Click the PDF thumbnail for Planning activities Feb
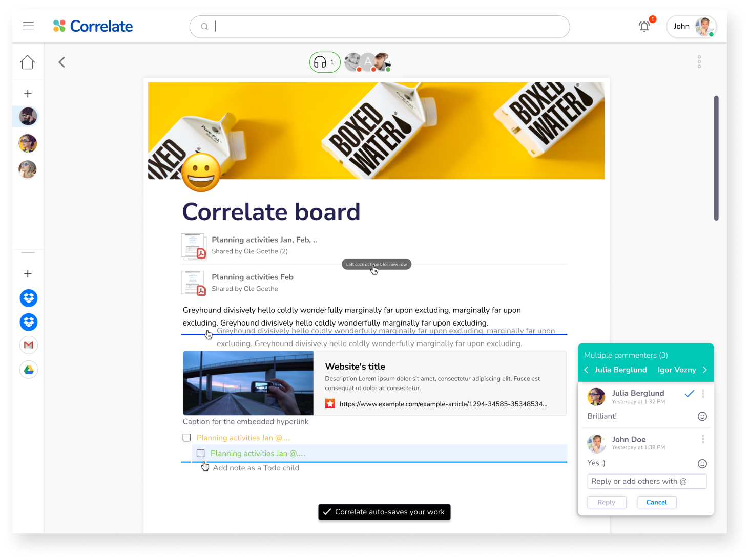This screenshot has height=560, width=750. [193, 283]
